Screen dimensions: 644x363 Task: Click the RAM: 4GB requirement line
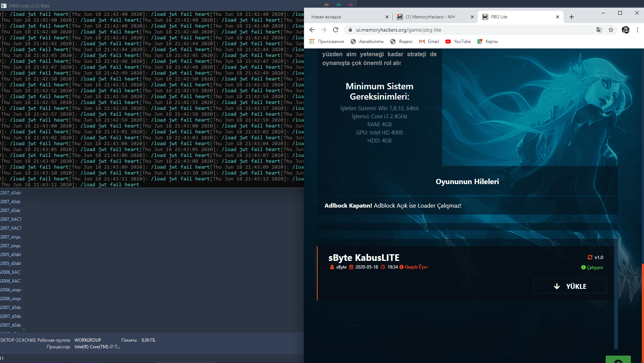[380, 125]
